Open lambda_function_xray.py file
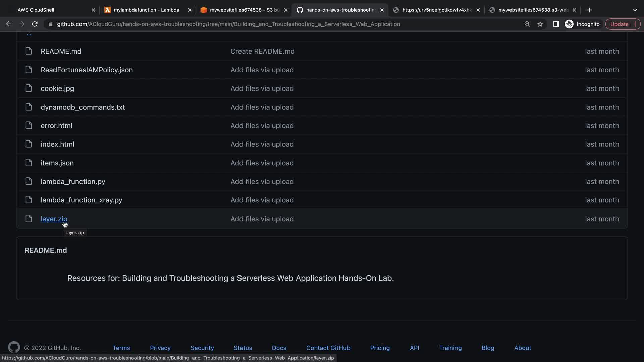Screen dimensions: 644x362 coord(81,200)
